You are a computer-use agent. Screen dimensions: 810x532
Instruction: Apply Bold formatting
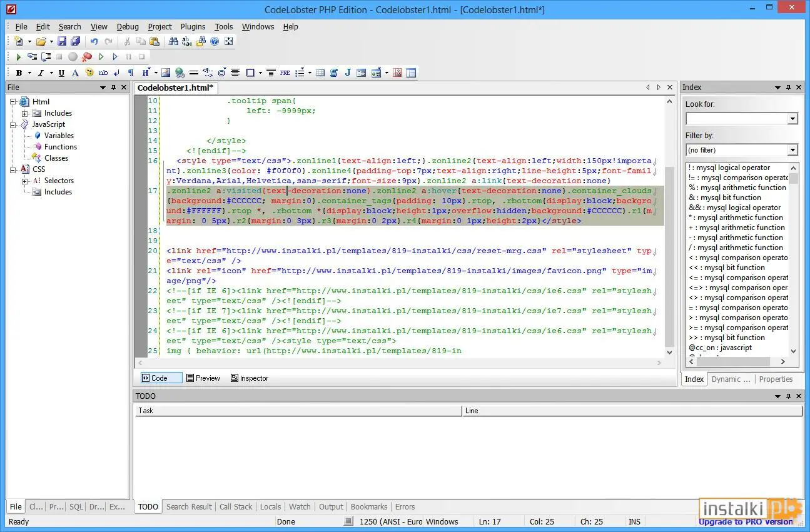coord(19,73)
